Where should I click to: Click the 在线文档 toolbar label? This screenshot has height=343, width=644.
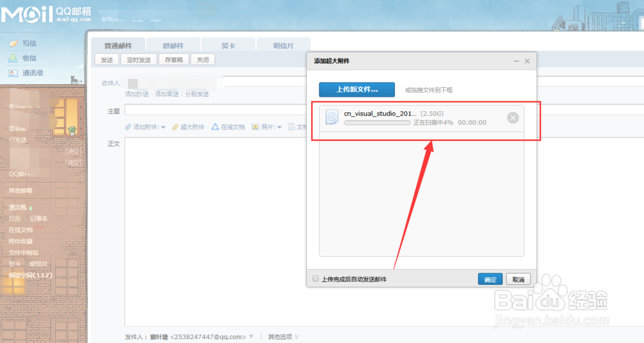[232, 127]
